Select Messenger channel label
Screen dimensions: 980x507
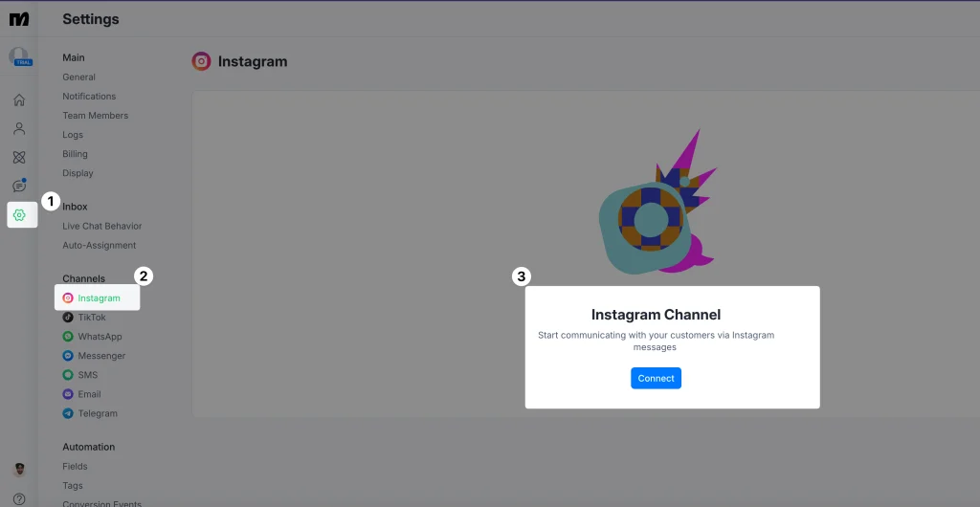pos(101,356)
